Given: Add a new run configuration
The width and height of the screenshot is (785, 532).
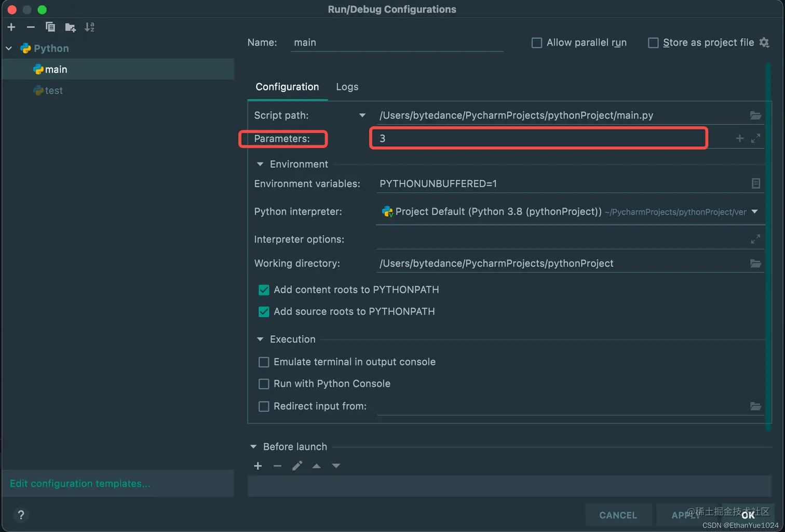Looking at the screenshot, I should tap(11, 27).
